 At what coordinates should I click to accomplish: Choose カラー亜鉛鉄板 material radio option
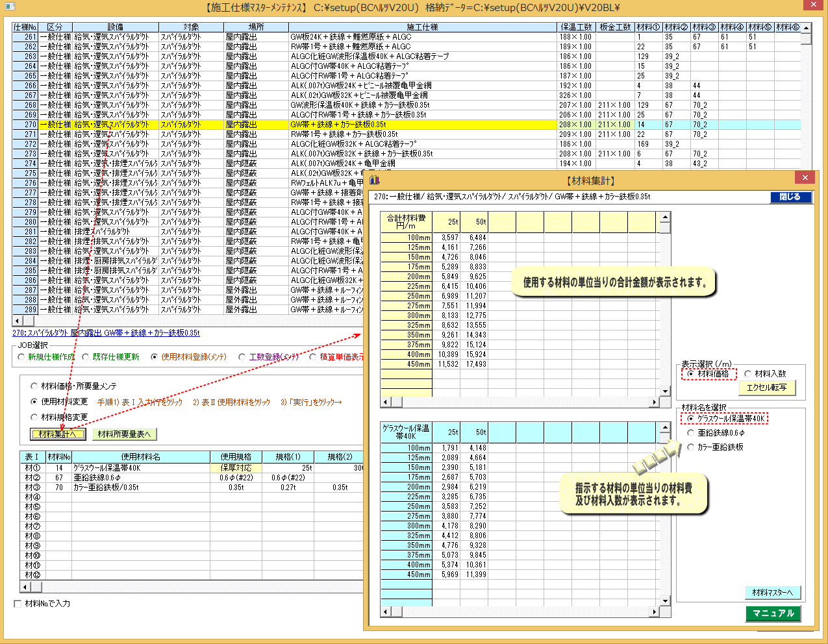690,447
